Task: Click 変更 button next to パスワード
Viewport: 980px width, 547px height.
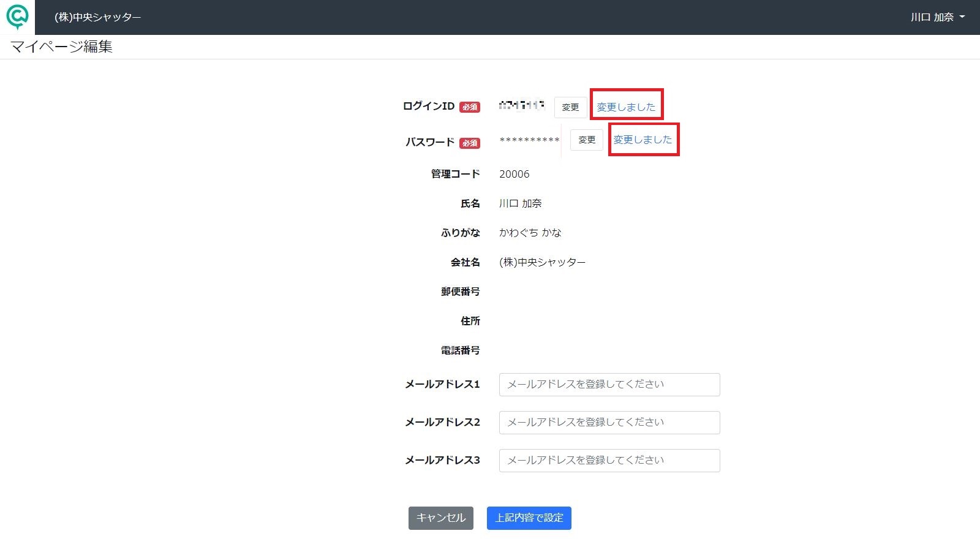Action: (587, 140)
